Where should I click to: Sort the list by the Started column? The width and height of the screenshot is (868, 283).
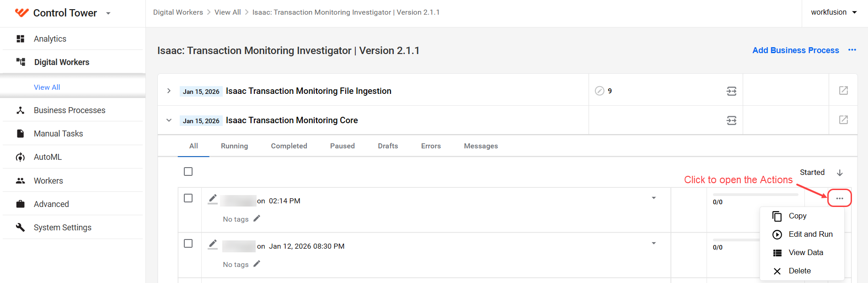pyautogui.click(x=812, y=173)
